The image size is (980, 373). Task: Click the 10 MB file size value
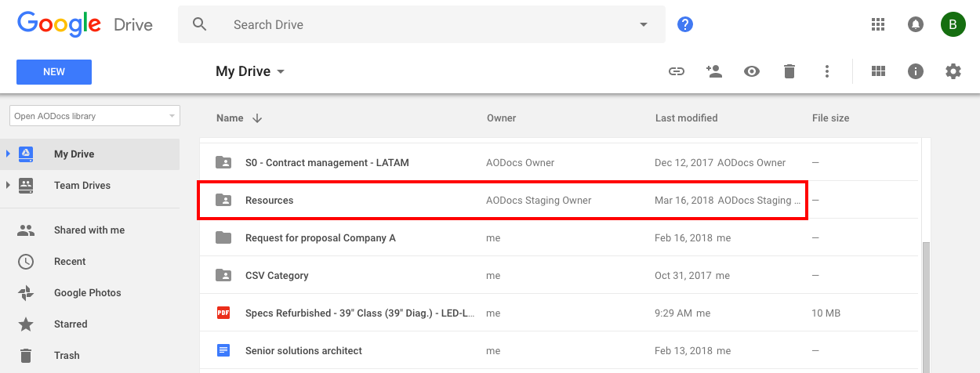click(826, 313)
